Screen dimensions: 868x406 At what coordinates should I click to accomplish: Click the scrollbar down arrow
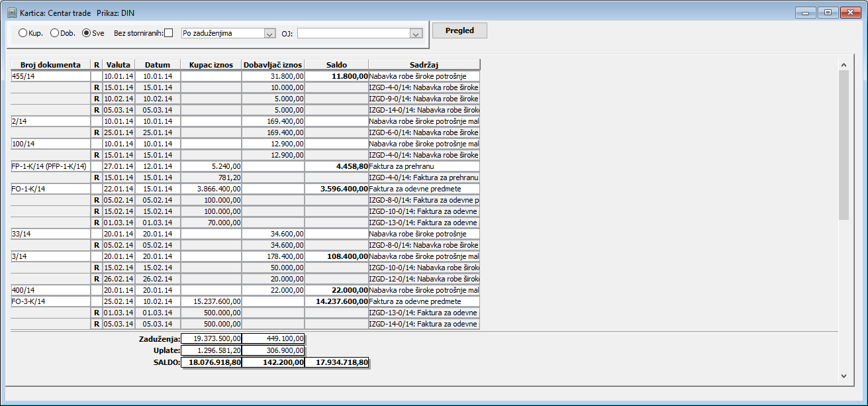pyautogui.click(x=844, y=376)
